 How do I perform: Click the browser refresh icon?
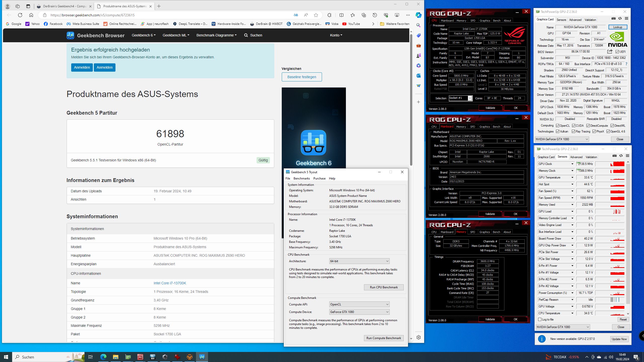[x=20, y=15]
